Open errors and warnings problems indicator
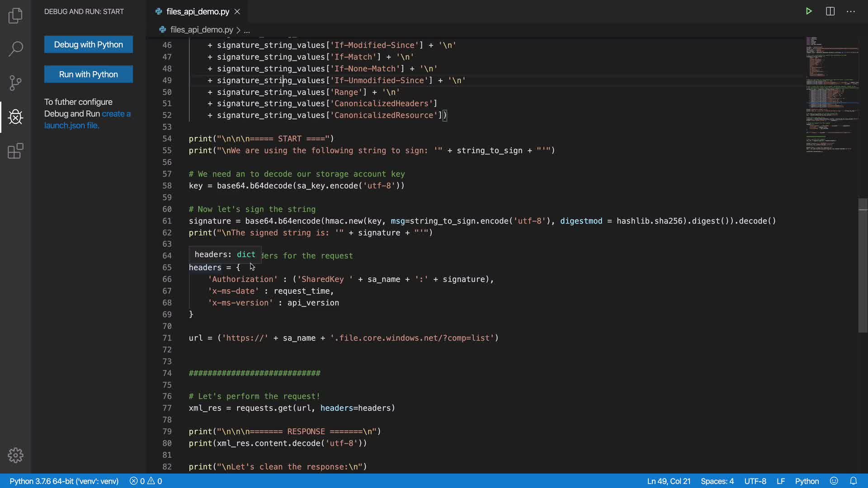Screen dimensions: 868x488 pos(146,481)
